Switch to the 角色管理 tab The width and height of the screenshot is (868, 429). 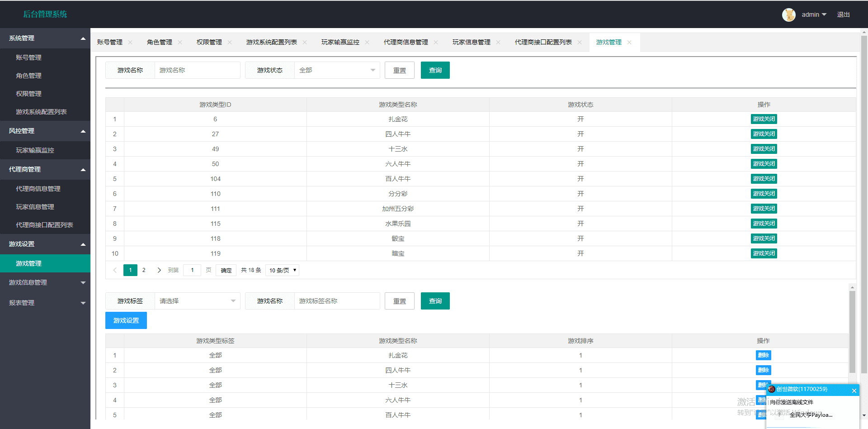(160, 43)
